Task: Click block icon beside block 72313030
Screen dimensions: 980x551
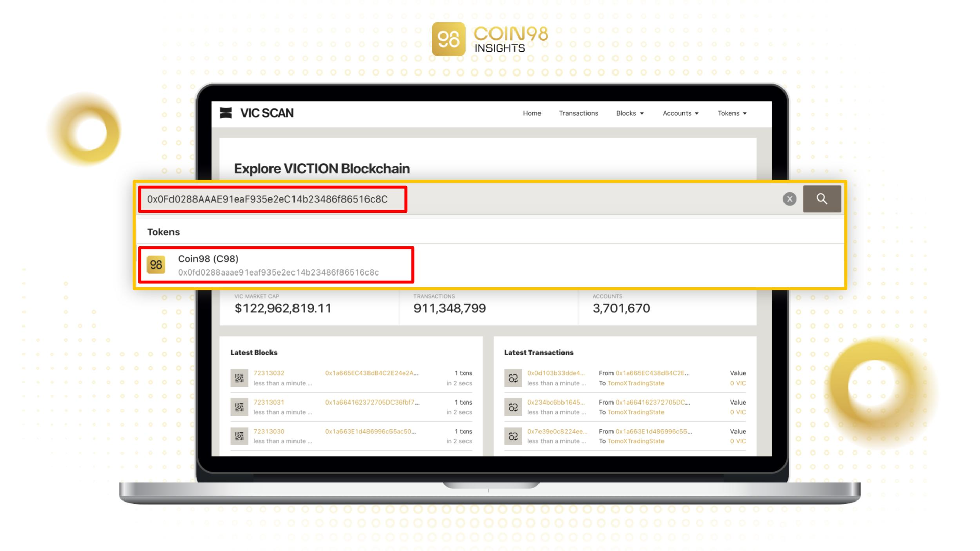Action: [239, 436]
